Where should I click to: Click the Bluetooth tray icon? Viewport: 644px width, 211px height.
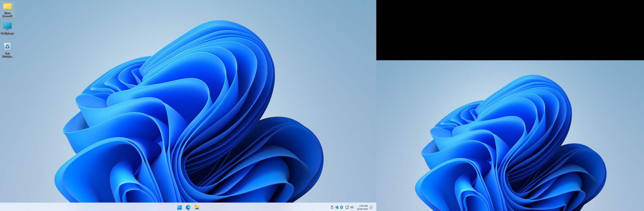point(341,207)
